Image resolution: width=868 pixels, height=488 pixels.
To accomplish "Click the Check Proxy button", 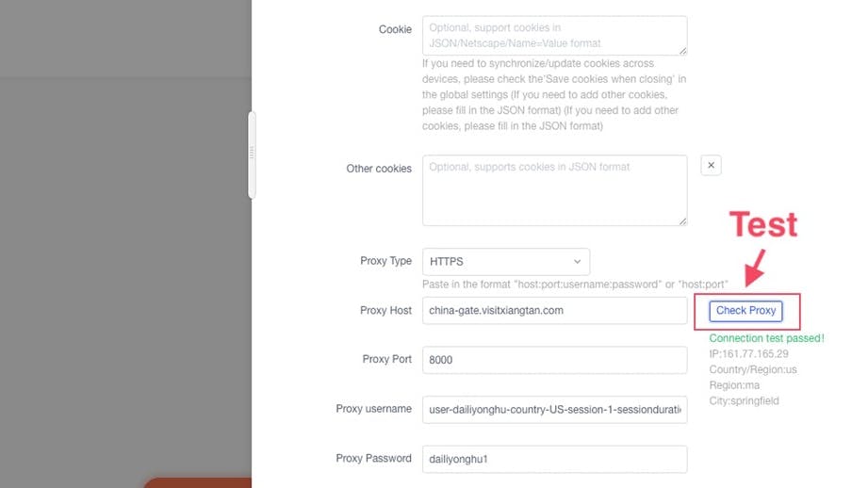I will [745, 311].
